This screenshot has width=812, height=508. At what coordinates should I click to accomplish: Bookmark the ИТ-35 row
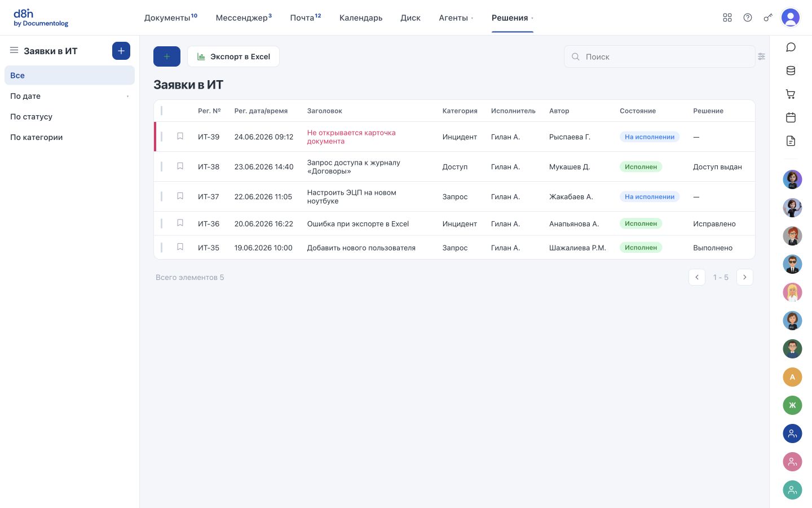(x=180, y=247)
